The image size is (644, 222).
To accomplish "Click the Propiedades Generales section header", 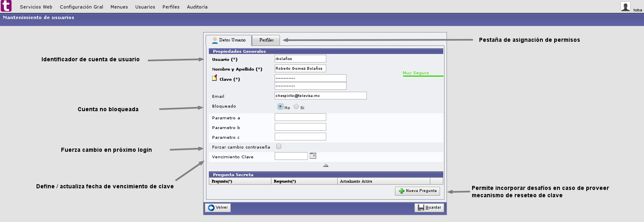I will coord(326,51).
